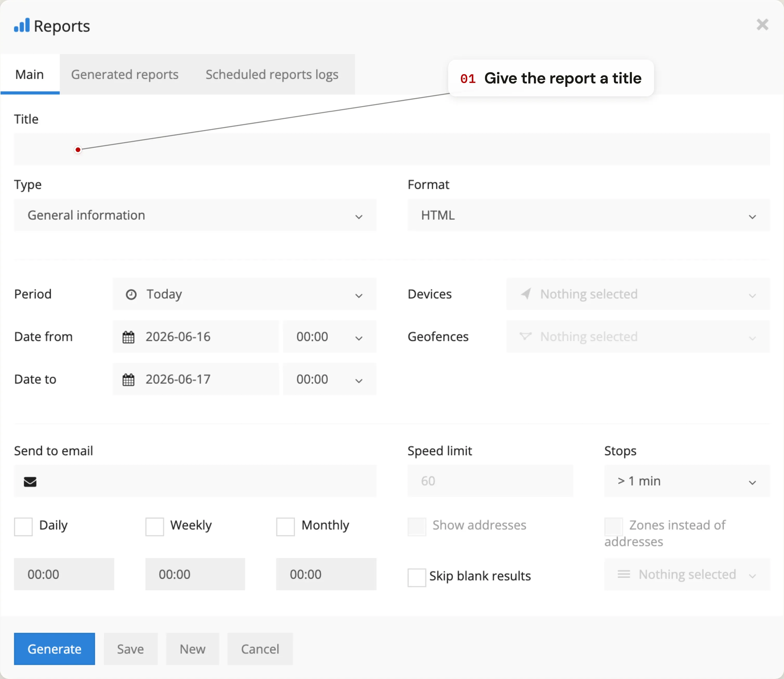
Task: Close the Reports dialog with the X
Action: click(x=762, y=25)
